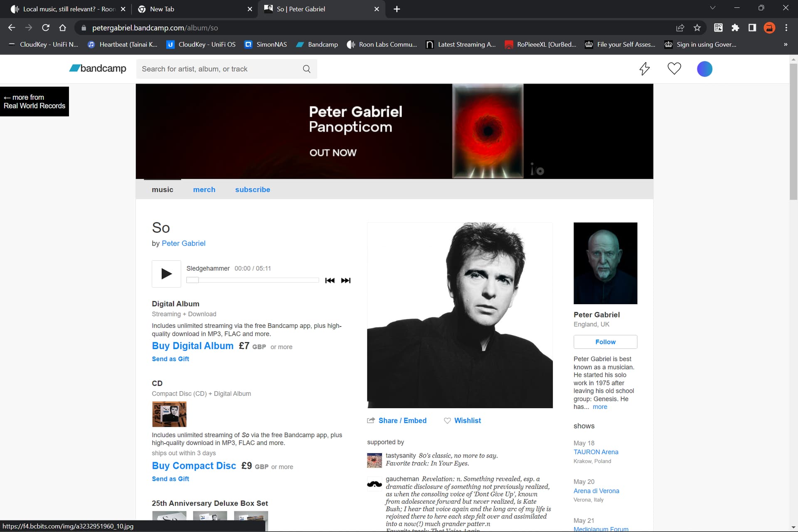Open the music section tab

point(163,190)
